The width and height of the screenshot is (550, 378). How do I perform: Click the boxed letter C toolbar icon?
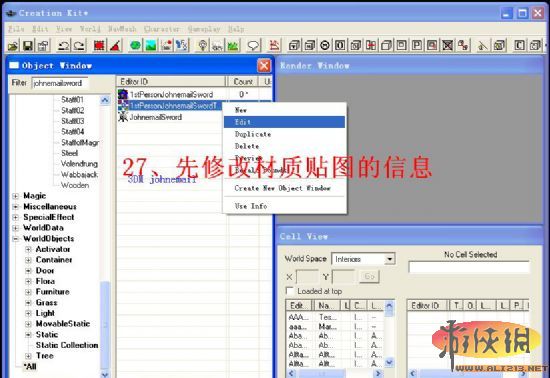(519, 45)
